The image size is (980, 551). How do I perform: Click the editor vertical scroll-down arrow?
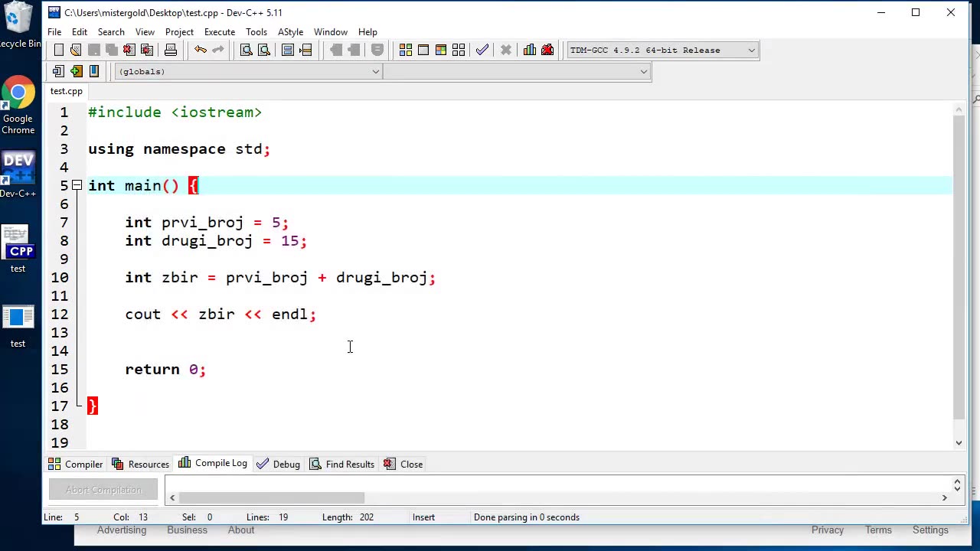click(x=959, y=442)
